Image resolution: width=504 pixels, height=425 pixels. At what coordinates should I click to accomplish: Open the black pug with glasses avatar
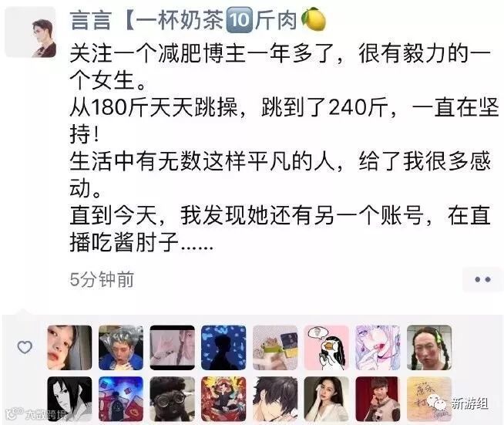click(173, 399)
